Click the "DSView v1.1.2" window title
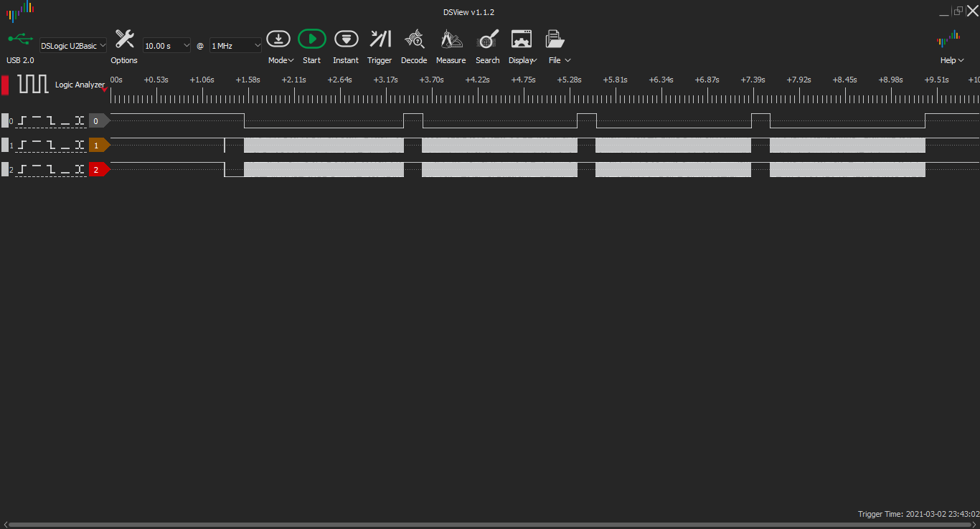The height and width of the screenshot is (529, 980). coord(468,12)
